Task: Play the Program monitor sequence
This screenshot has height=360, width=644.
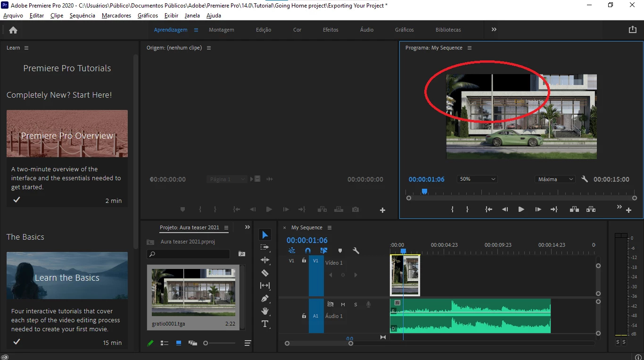Action: (x=521, y=209)
